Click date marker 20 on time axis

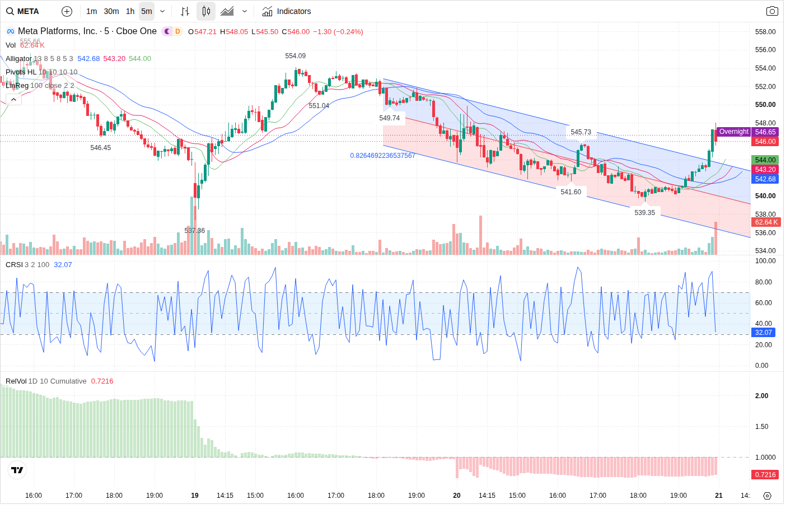[x=457, y=496]
